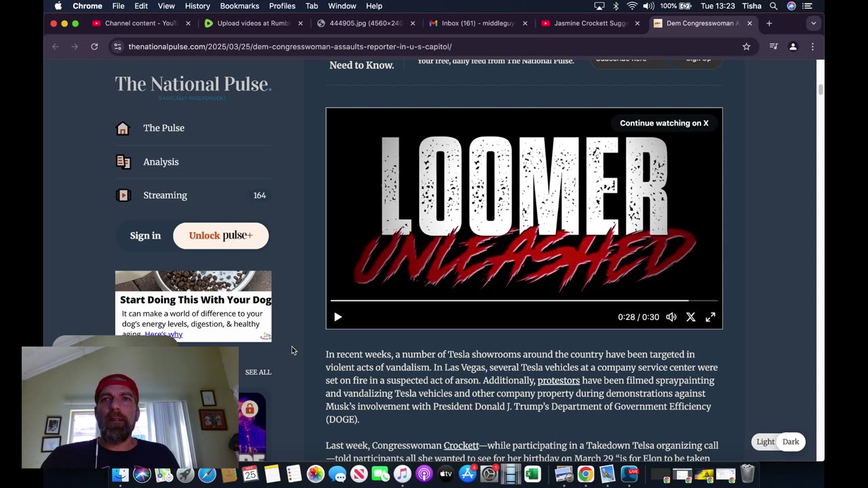Open Calendar in the dock
The height and width of the screenshot is (488, 868).
(250, 474)
